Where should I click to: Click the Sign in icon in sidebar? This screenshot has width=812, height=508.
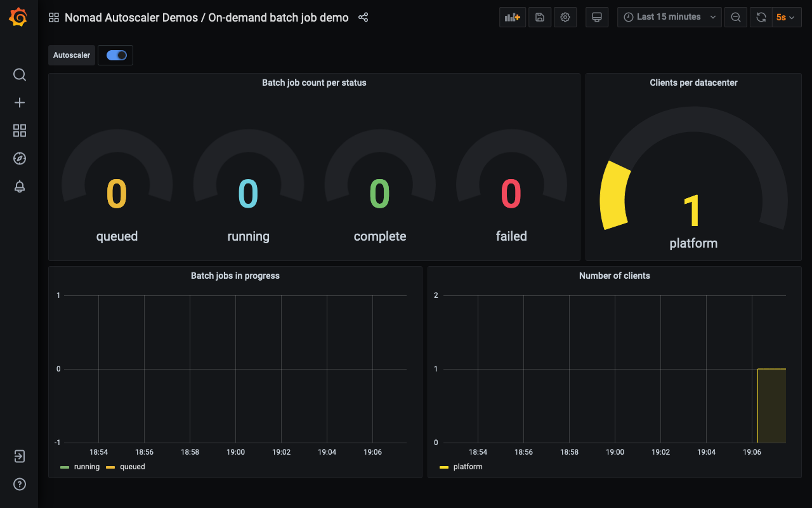tap(20, 457)
